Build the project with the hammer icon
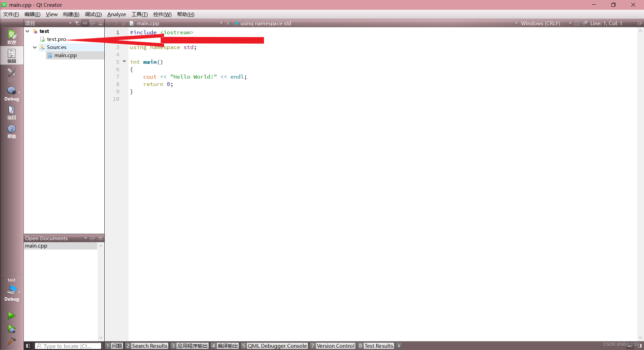The height and width of the screenshot is (350, 644). (x=12, y=341)
